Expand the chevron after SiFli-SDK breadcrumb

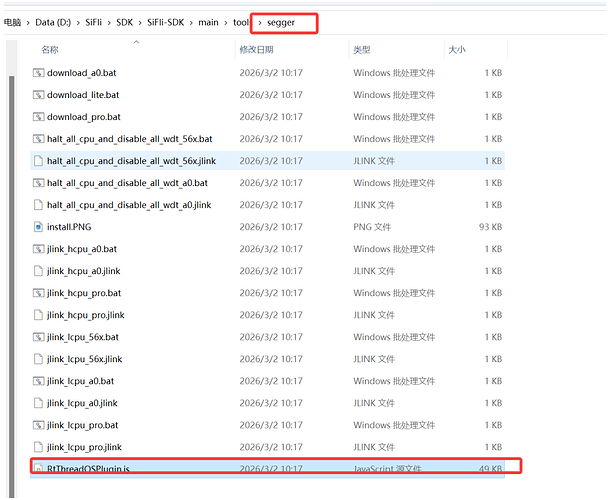tap(191, 23)
